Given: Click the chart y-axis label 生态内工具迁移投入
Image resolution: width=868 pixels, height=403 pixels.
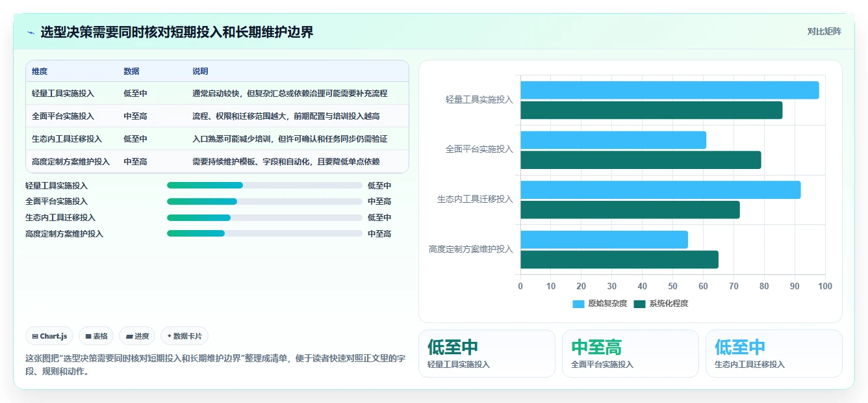Looking at the screenshot, I should tap(475, 199).
